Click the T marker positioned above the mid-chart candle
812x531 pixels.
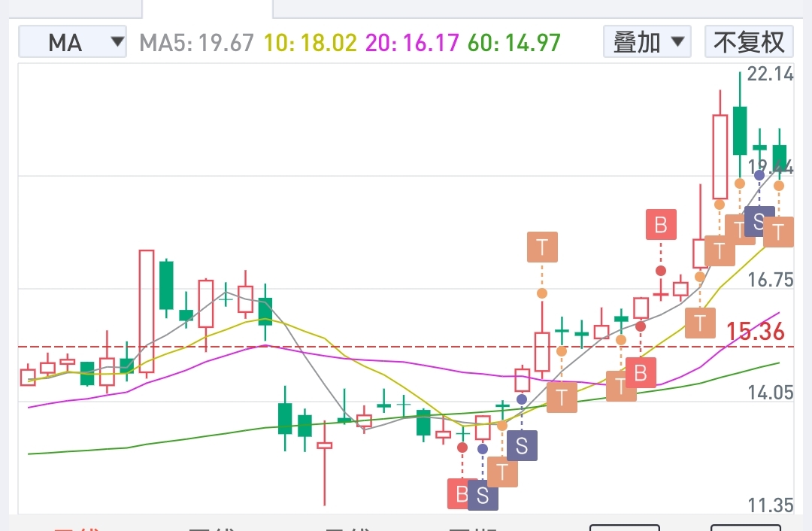pyautogui.click(x=542, y=247)
